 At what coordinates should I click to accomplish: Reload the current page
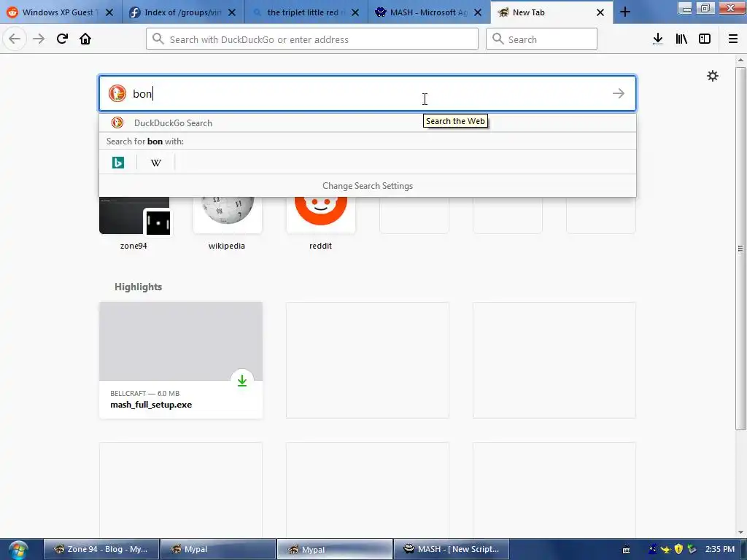tap(62, 39)
